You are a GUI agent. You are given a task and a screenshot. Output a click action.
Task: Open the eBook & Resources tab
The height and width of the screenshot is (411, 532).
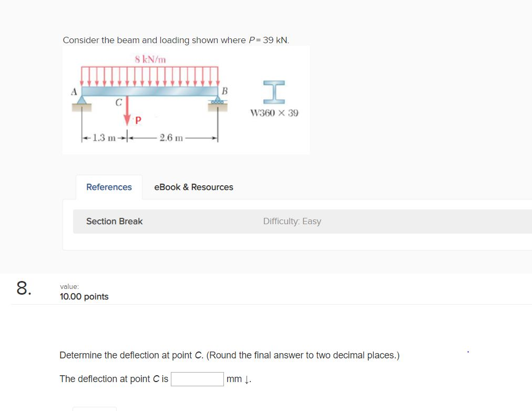[x=193, y=187]
